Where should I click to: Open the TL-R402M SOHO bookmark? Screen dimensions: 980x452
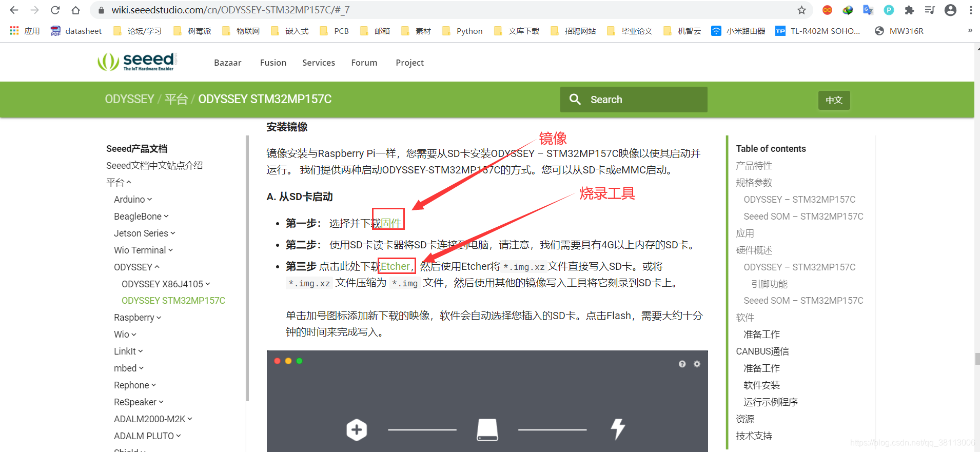pos(818,31)
